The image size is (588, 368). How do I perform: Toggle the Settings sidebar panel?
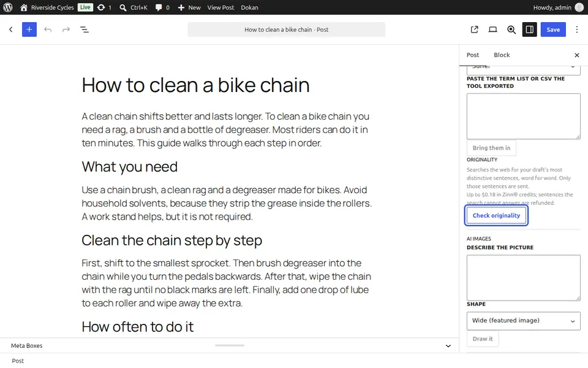coord(529,29)
